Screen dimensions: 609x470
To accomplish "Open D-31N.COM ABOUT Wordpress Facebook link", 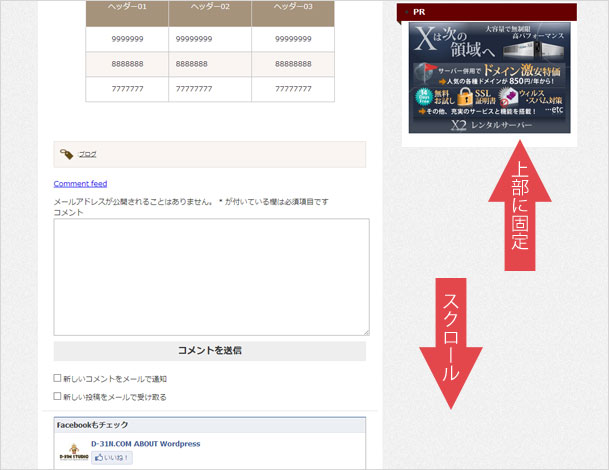I will pos(146,444).
